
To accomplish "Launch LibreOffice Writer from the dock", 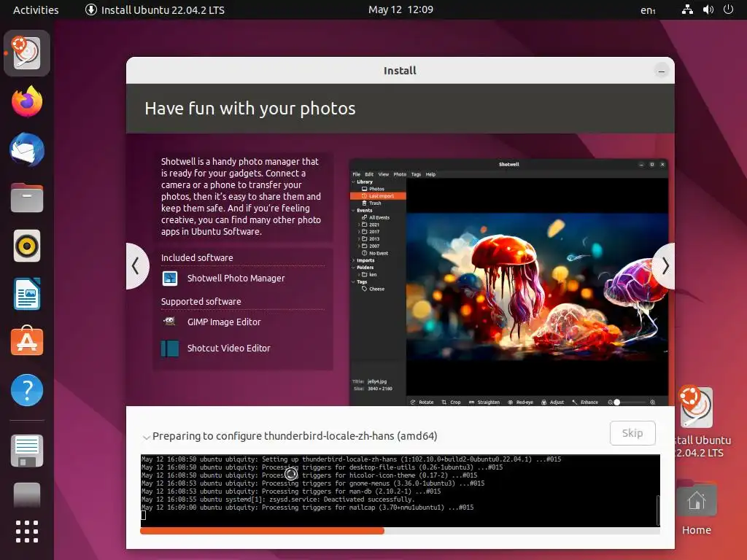I will pyautogui.click(x=27, y=294).
